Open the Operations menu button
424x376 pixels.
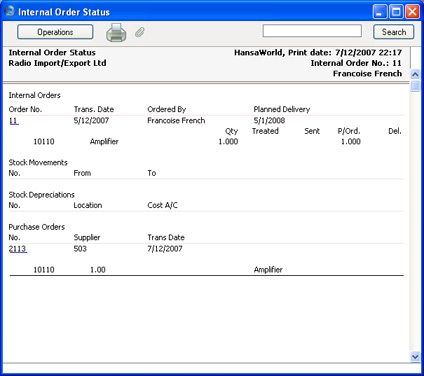click(55, 32)
